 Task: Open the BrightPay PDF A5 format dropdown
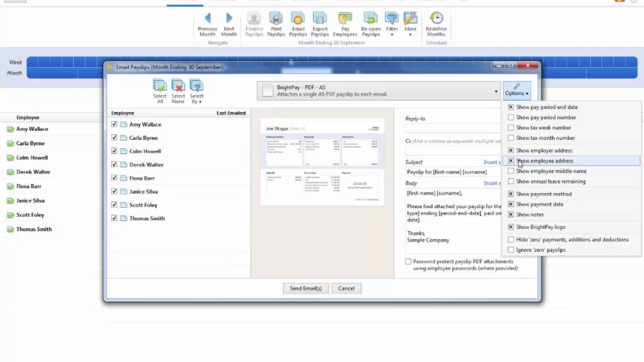point(378,91)
